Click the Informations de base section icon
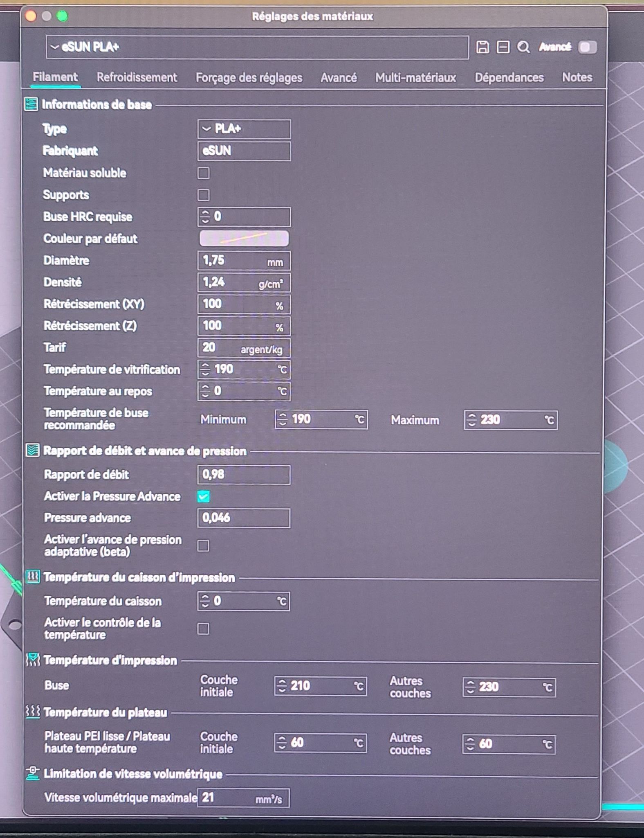 31,105
